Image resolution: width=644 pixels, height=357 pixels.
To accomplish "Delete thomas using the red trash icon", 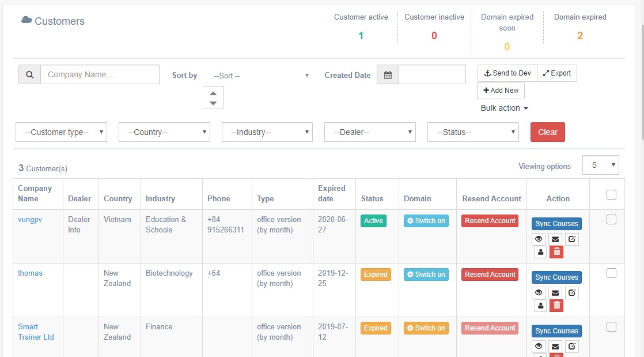I will [556, 306].
